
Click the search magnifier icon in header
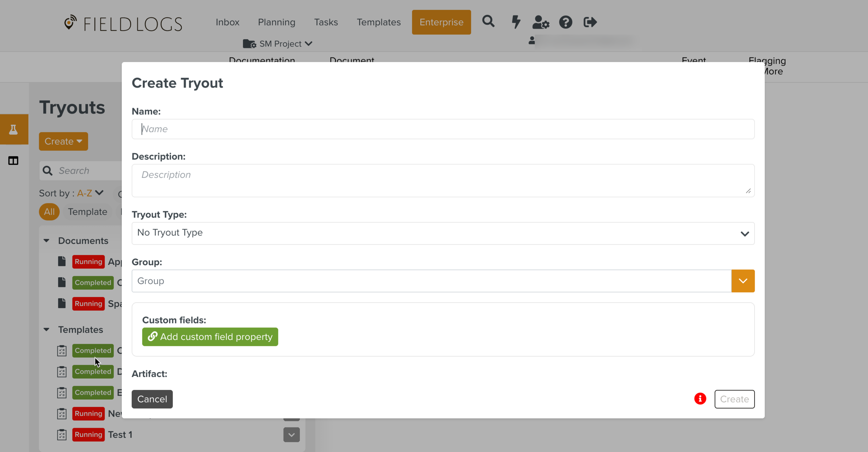pyautogui.click(x=488, y=22)
